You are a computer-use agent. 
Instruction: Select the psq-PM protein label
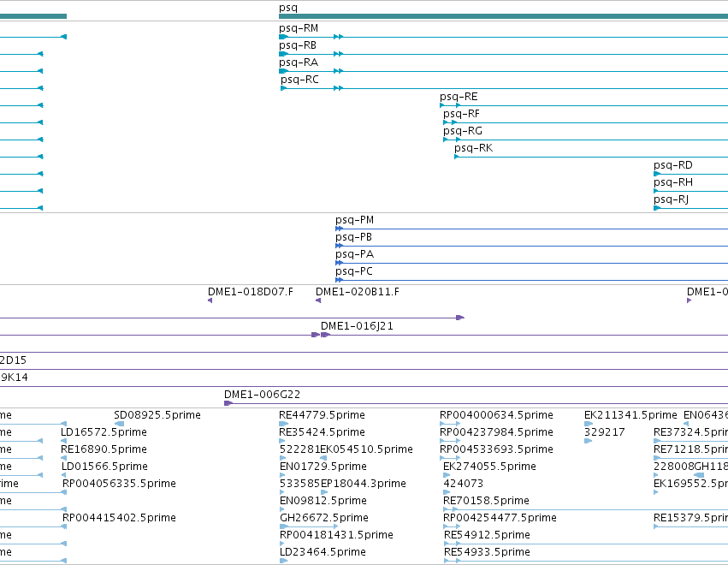click(355, 220)
